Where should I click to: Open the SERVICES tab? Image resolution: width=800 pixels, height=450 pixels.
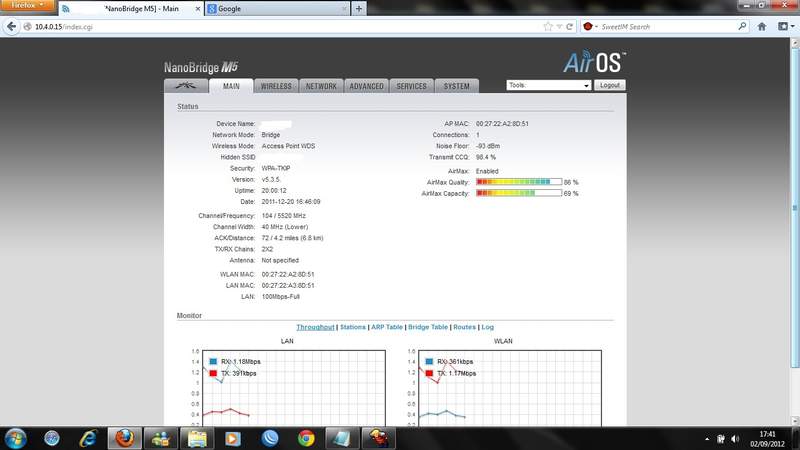pos(411,86)
